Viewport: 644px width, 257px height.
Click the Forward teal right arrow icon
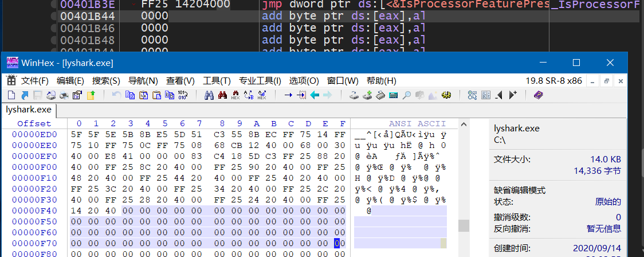pos(327,95)
